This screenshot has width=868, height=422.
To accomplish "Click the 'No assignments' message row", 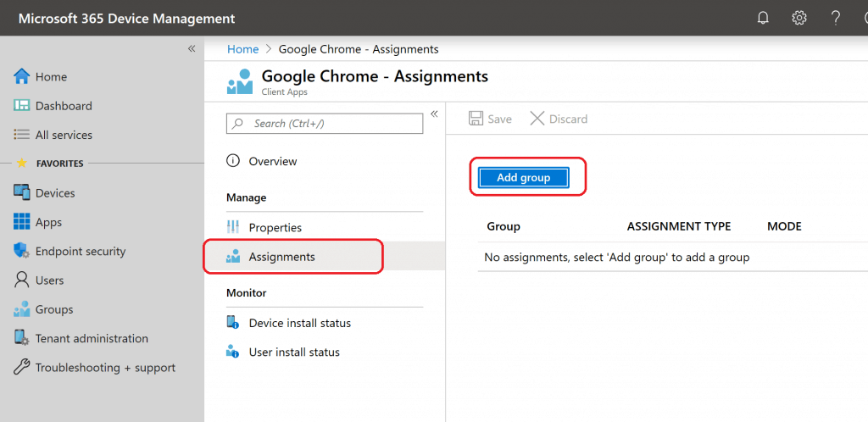I will tap(672, 257).
